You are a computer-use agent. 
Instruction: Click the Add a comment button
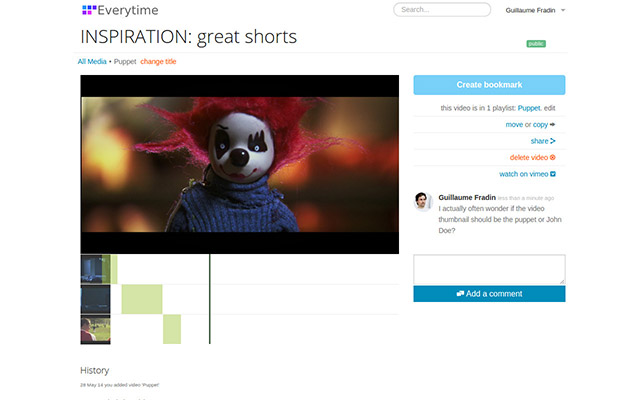pos(489,294)
